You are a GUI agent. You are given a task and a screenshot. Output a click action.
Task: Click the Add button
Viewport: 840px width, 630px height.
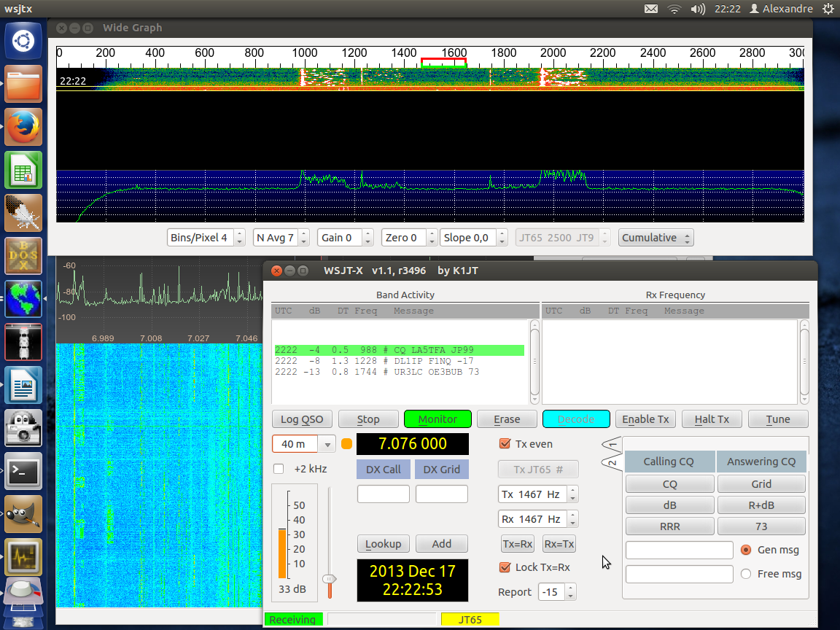coord(441,544)
